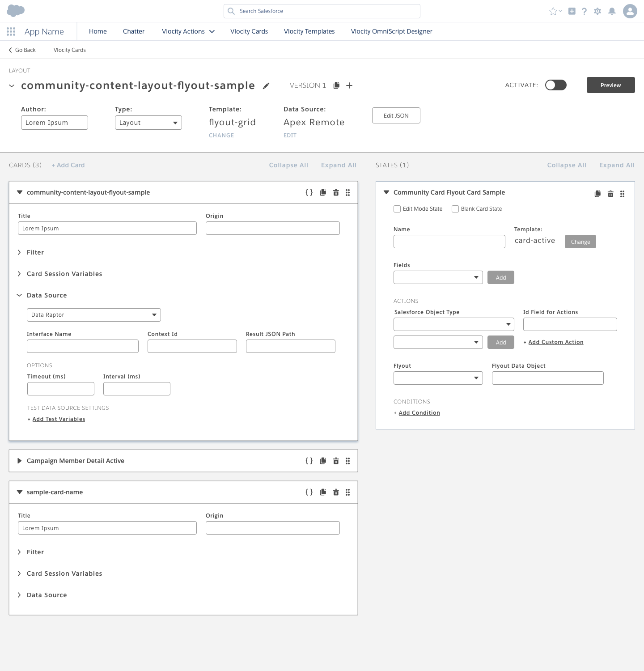The width and height of the screenshot is (644, 671).
Task: Go to the Vlocity Templates tab
Action: pyautogui.click(x=309, y=31)
